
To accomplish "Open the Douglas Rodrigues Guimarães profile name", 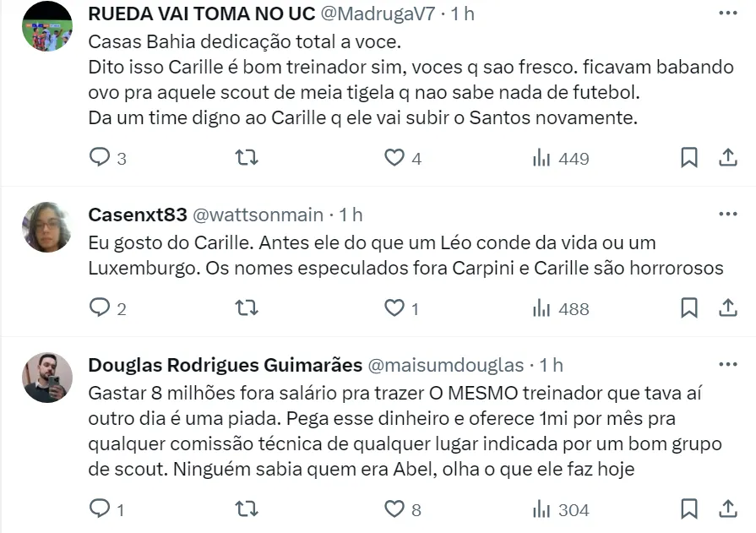I will 225,365.
